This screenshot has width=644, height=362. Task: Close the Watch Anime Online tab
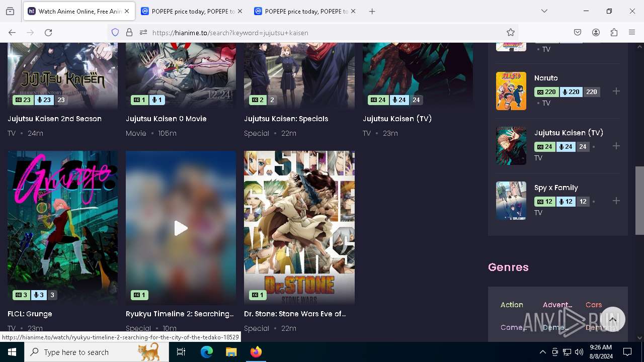pyautogui.click(x=127, y=11)
